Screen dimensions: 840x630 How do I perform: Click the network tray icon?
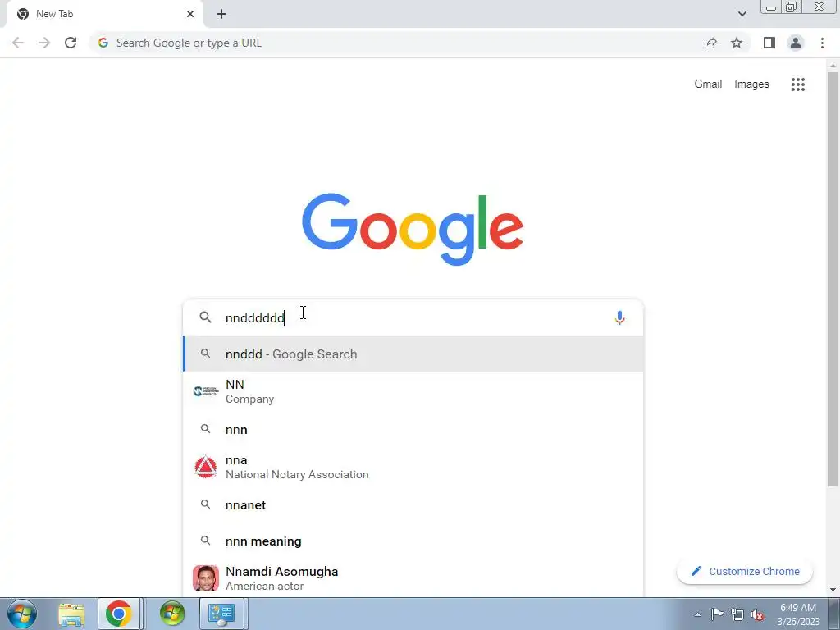(737, 614)
